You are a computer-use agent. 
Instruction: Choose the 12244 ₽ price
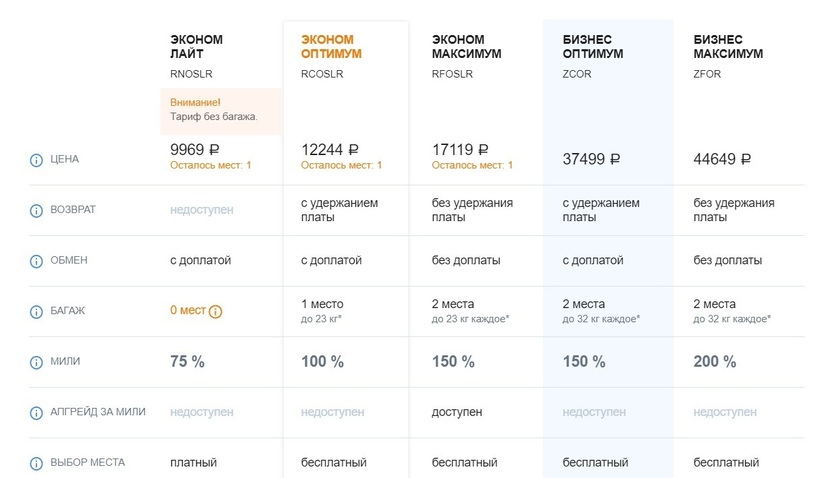[x=337, y=149]
